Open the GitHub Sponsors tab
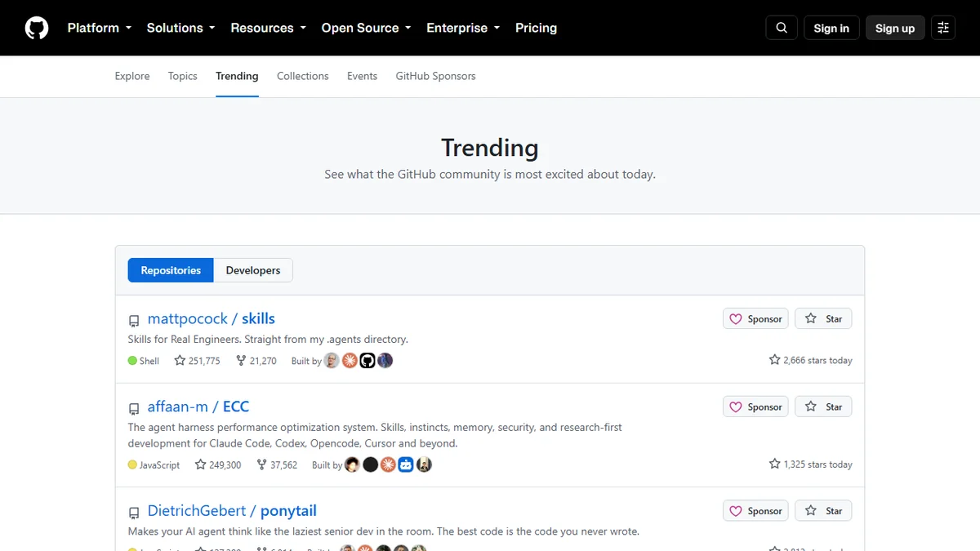Viewport: 980px width, 551px height. 435,76
